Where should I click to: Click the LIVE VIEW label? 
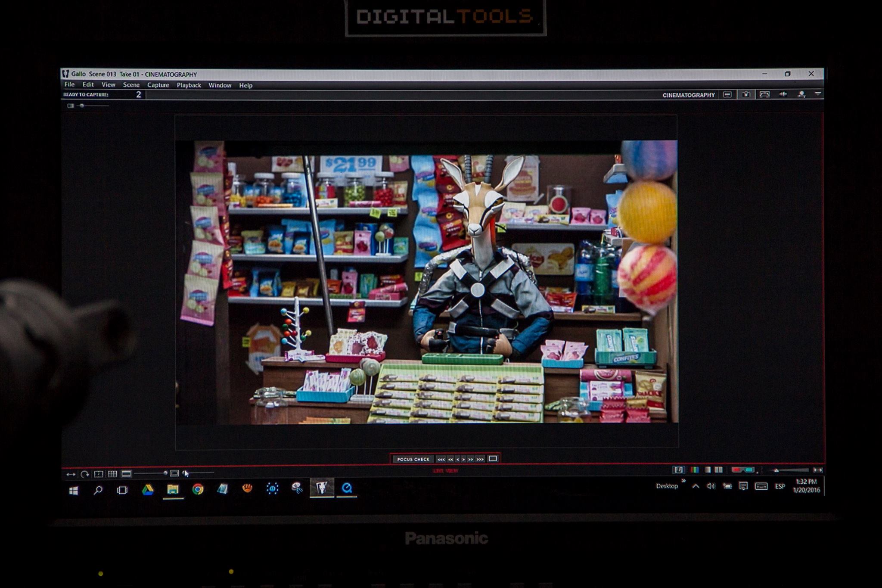coord(445,471)
